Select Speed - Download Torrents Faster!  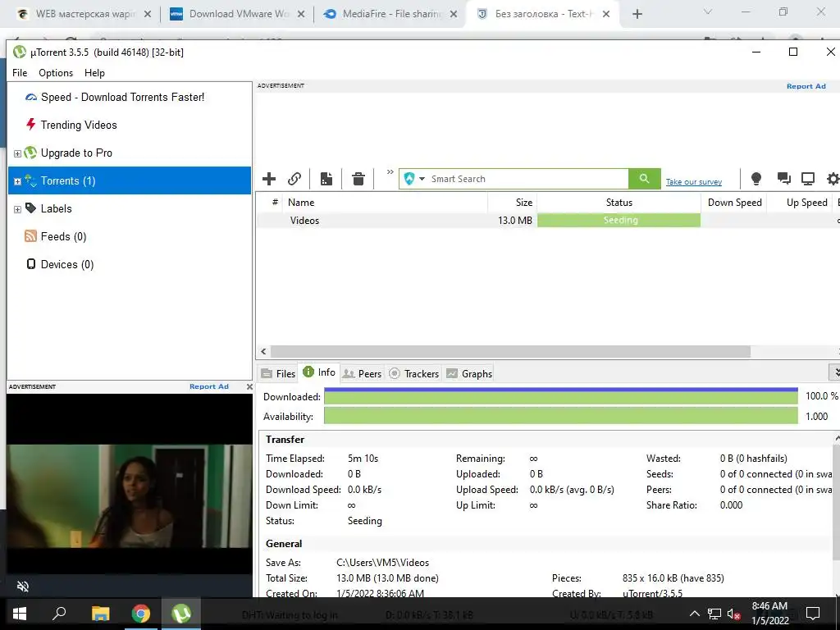coord(123,97)
